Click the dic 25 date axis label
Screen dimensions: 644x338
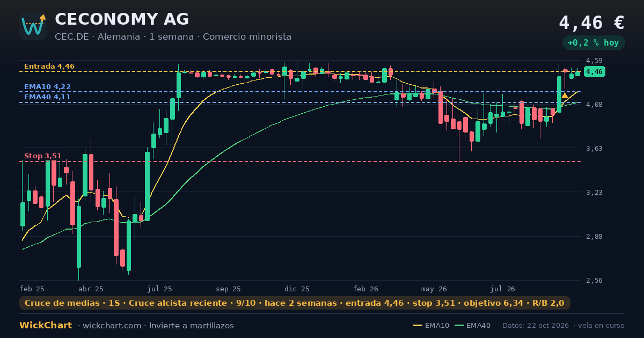(x=297, y=289)
